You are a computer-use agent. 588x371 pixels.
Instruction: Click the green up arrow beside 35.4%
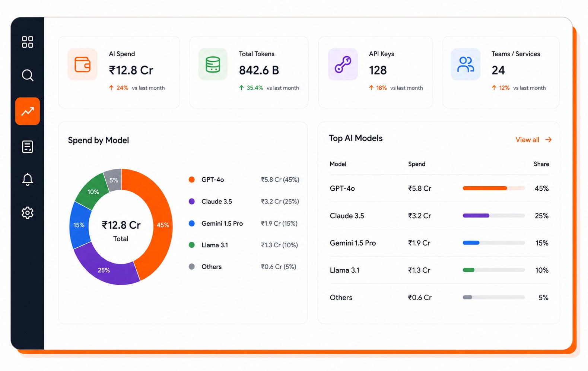pyautogui.click(x=241, y=88)
